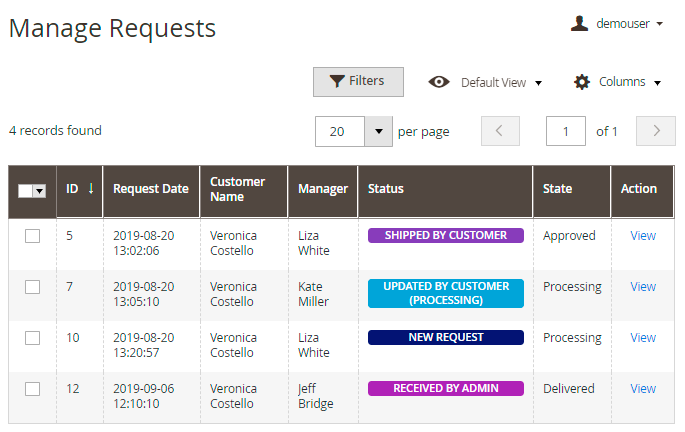Expand the demouser account menu arrow
Image resolution: width=685 pixels, height=432 pixels.
pyautogui.click(x=660, y=24)
